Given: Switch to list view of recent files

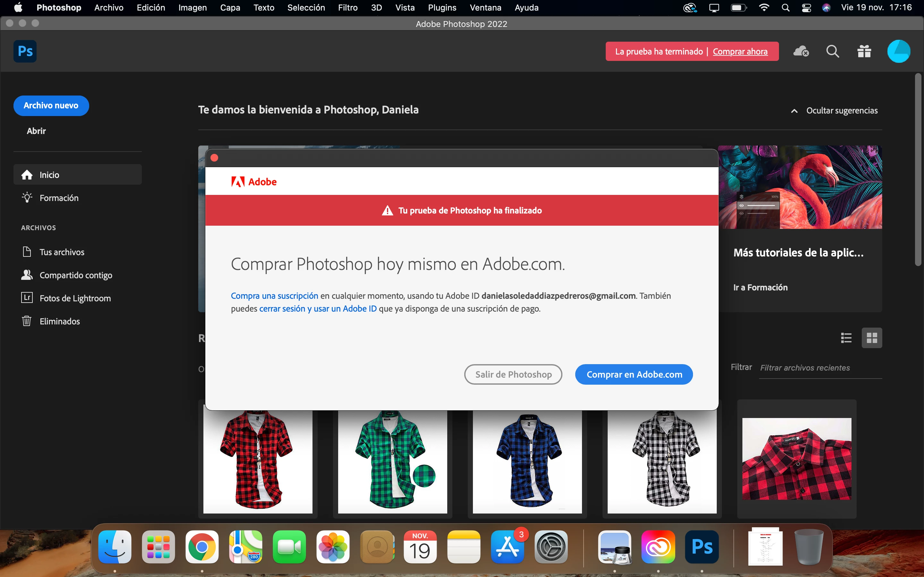Looking at the screenshot, I should click(846, 338).
